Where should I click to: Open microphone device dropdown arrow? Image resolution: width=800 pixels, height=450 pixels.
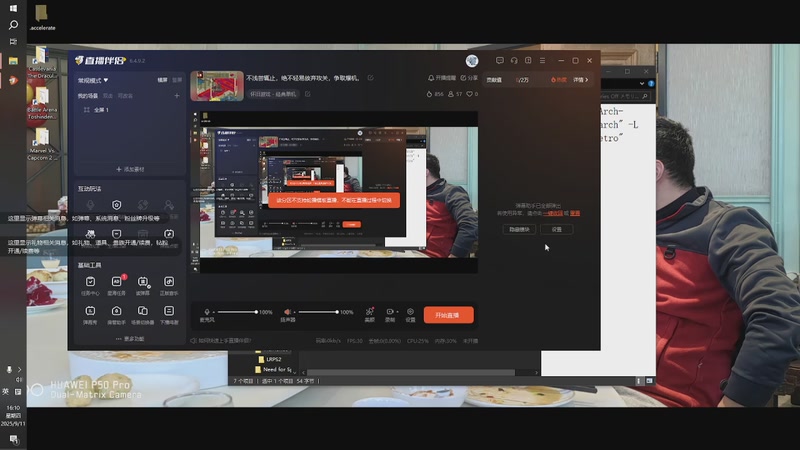tap(214, 312)
